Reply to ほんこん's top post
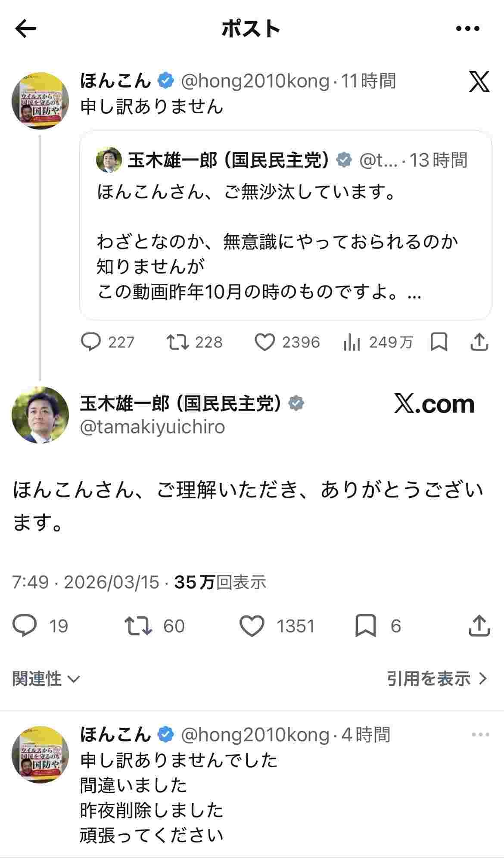 click(91, 342)
